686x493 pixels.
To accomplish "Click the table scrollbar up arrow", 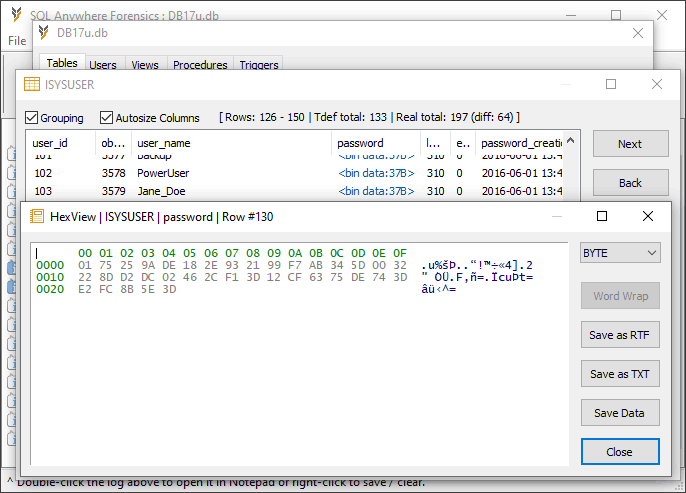I will coord(570,141).
